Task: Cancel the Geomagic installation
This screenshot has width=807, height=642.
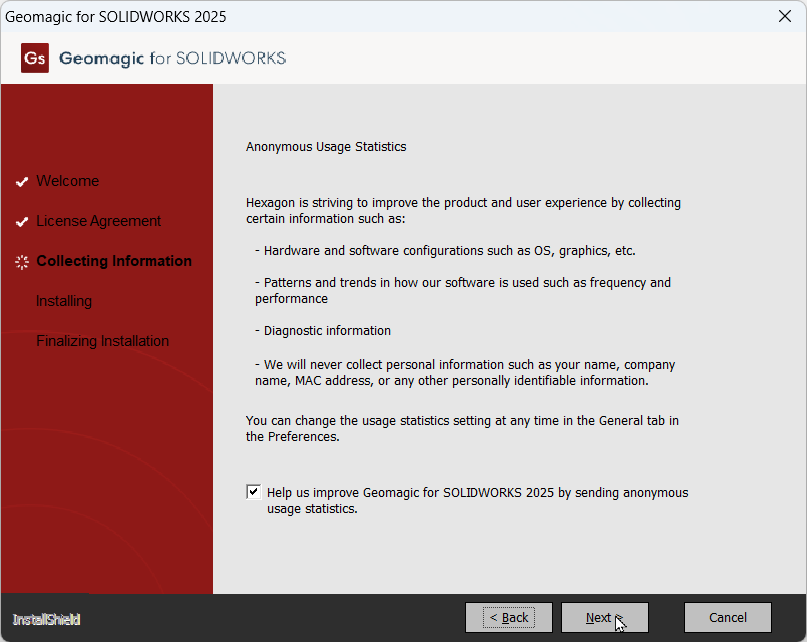Action: pyautogui.click(x=727, y=617)
